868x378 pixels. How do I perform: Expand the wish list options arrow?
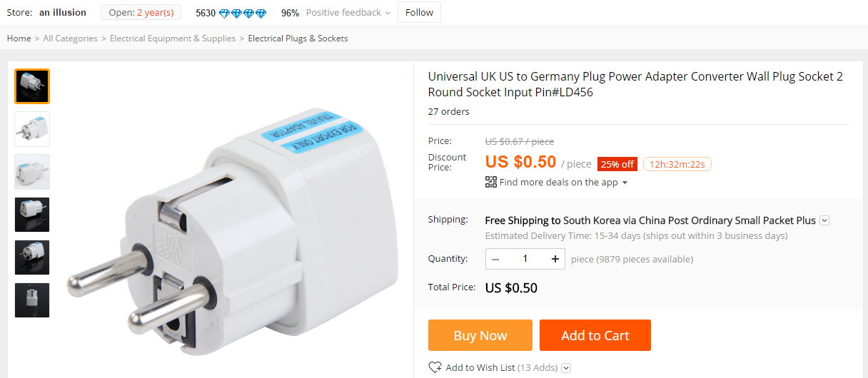(566, 368)
